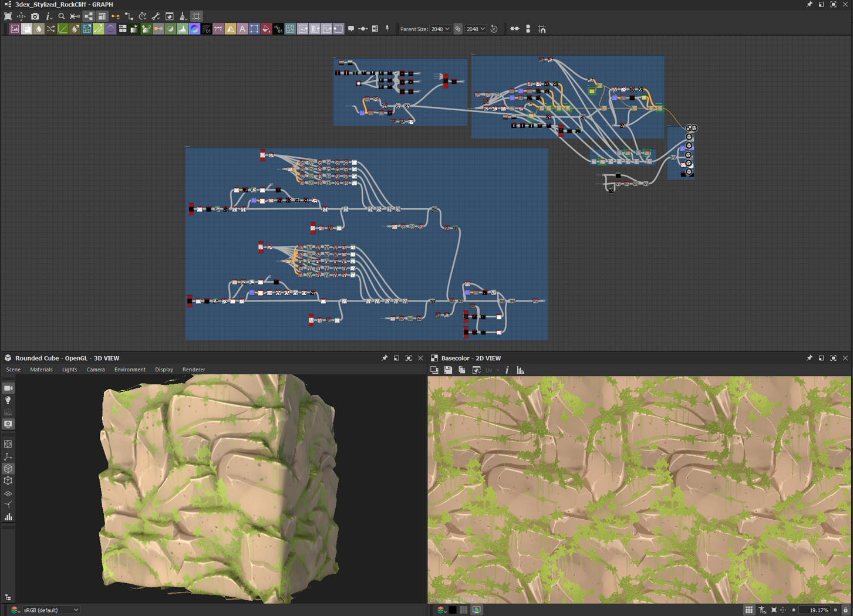Toggle the lock icon beside the zoom percentage
The height and width of the screenshot is (616, 853).
pyautogui.click(x=845, y=610)
